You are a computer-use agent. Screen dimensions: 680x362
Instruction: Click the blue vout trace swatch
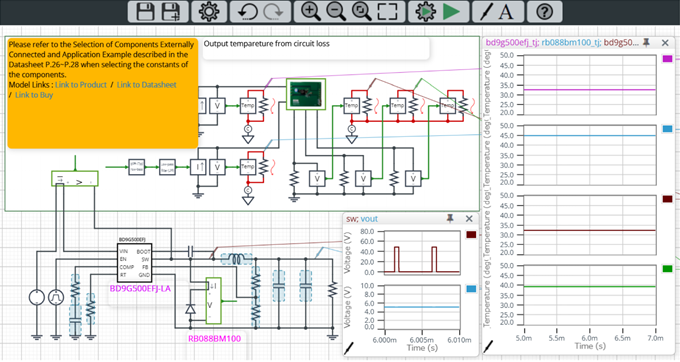[471, 289]
